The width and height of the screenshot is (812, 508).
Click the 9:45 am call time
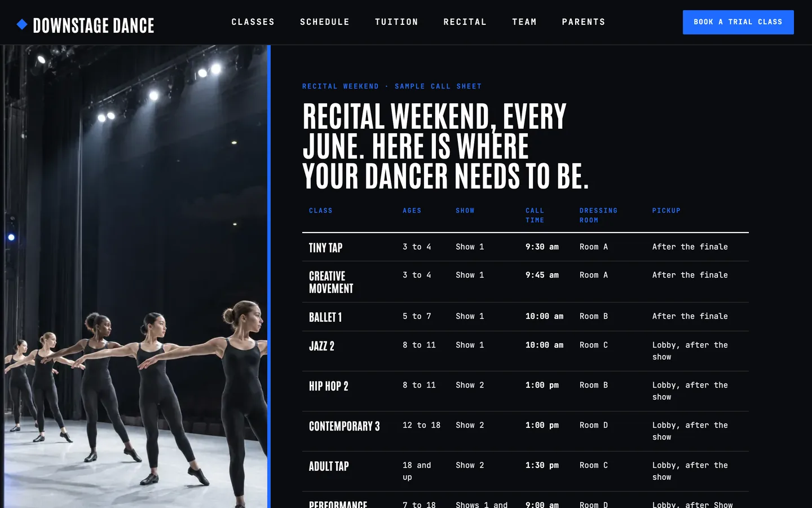pyautogui.click(x=542, y=275)
